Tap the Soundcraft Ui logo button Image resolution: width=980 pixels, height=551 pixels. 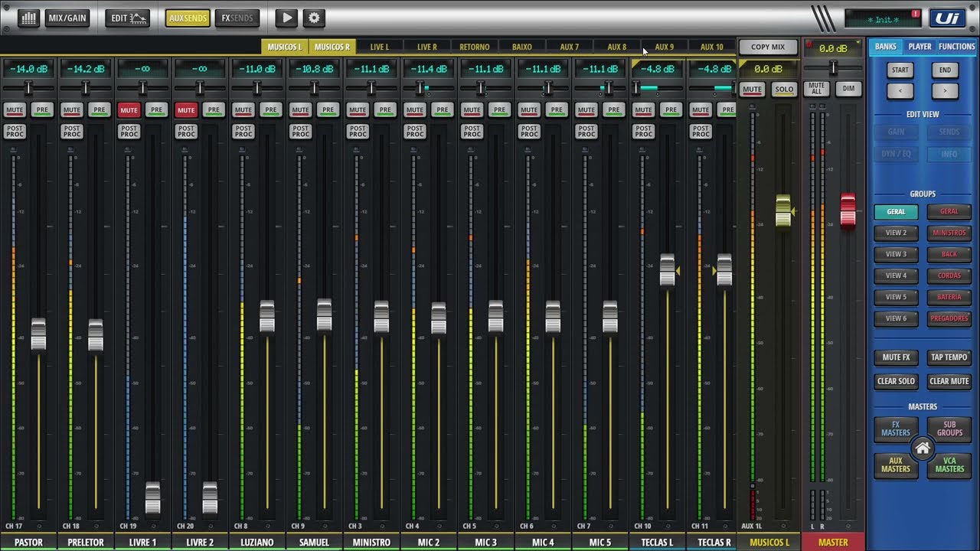pyautogui.click(x=947, y=18)
